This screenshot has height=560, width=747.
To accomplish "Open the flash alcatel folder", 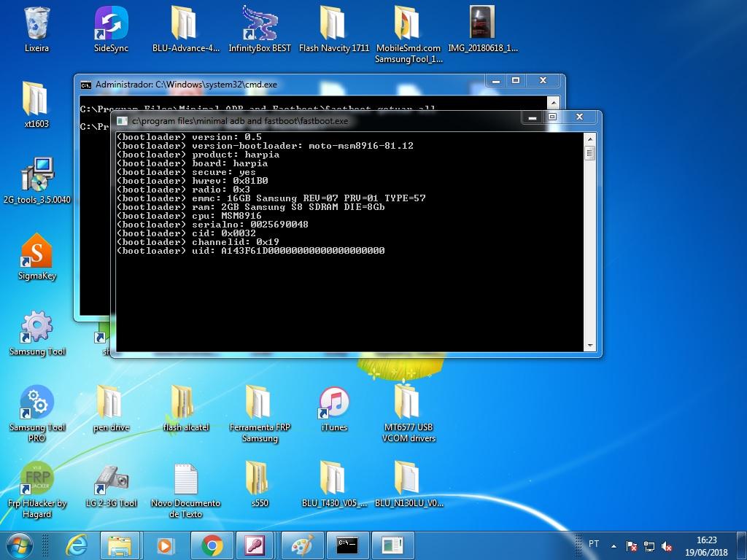I will [185, 408].
